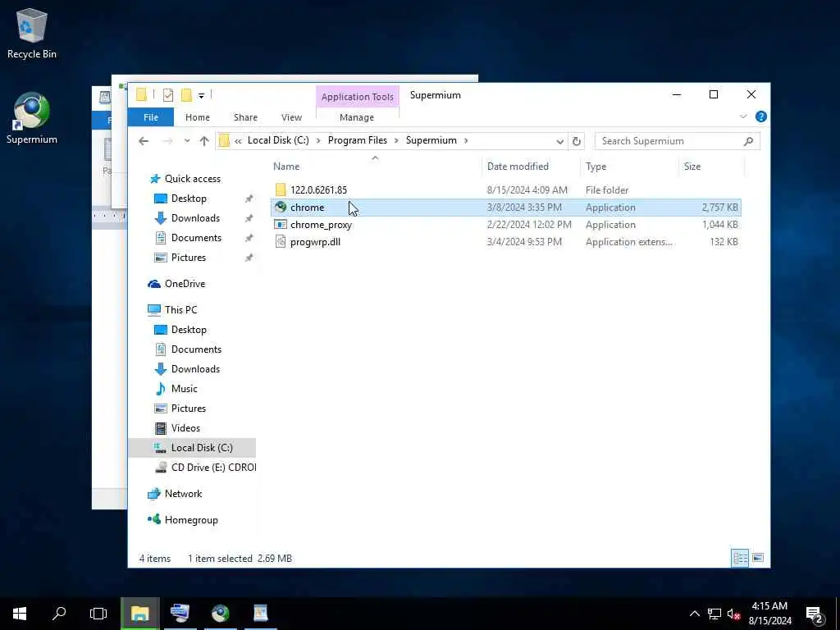Open the Windows Start menu

pyautogui.click(x=20, y=614)
